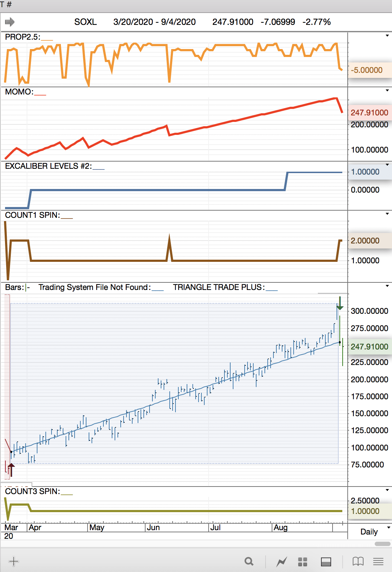
Task: Click the olive 1.00000 COUNT3 value tag
Action: (x=370, y=511)
